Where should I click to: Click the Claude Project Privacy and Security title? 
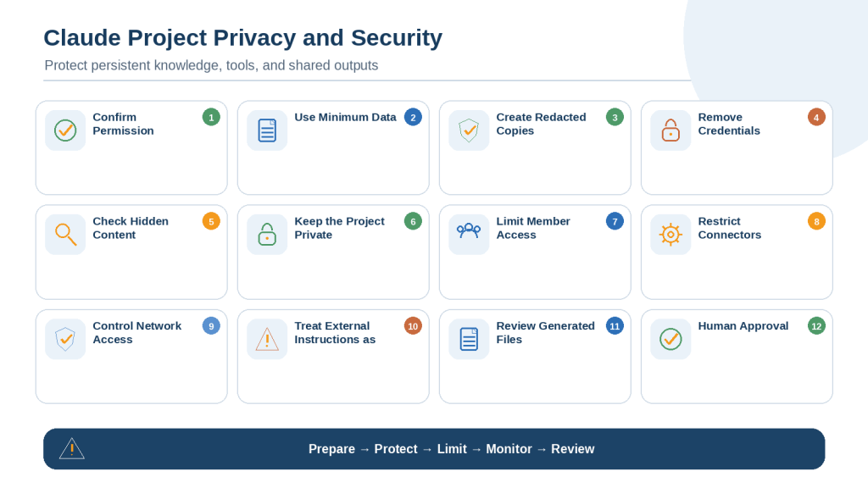click(x=243, y=38)
